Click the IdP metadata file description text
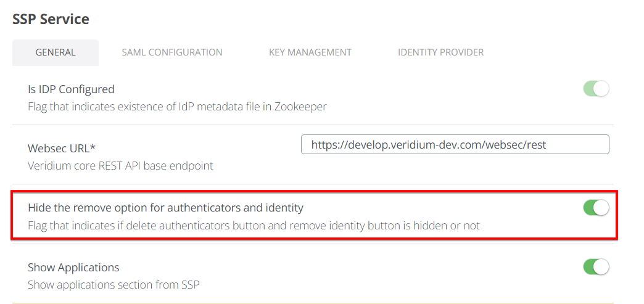The width and height of the screenshot is (644, 304). click(x=177, y=106)
